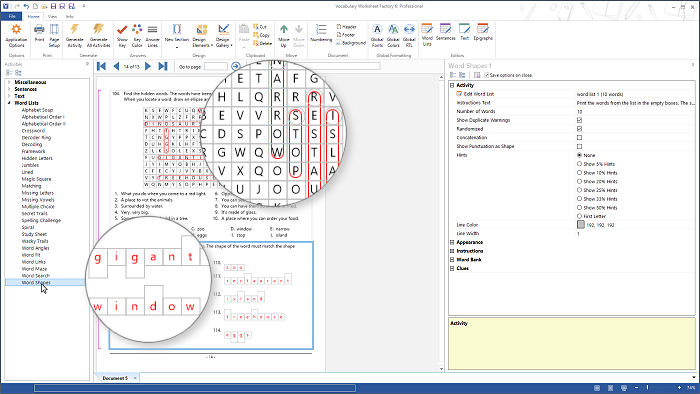Open Application Options

16,36
